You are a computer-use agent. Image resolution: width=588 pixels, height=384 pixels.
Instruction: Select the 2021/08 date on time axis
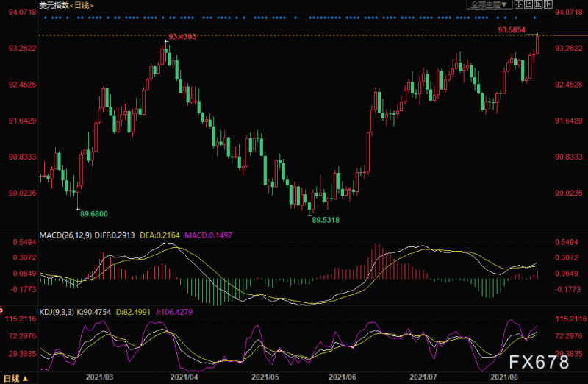point(504,376)
